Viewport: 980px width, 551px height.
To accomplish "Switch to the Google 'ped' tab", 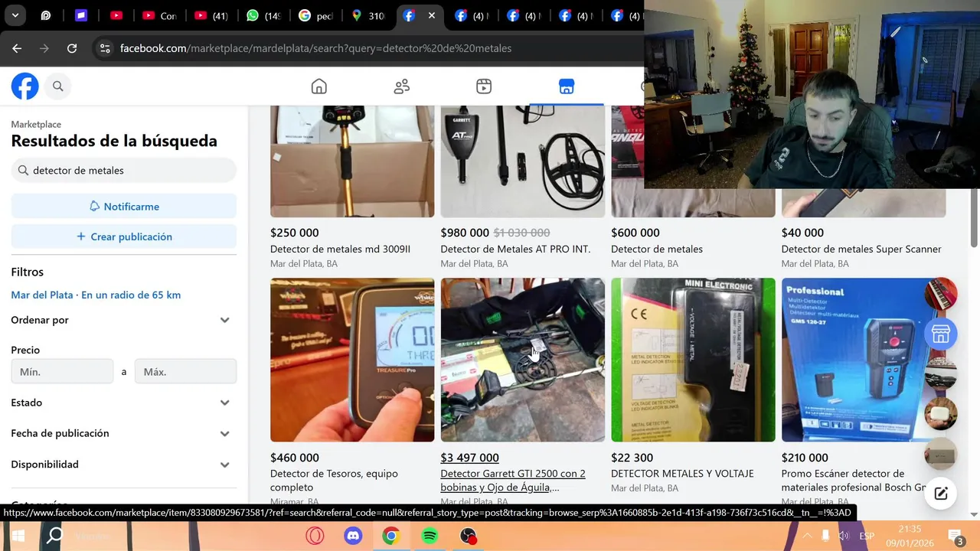I will pos(315,15).
